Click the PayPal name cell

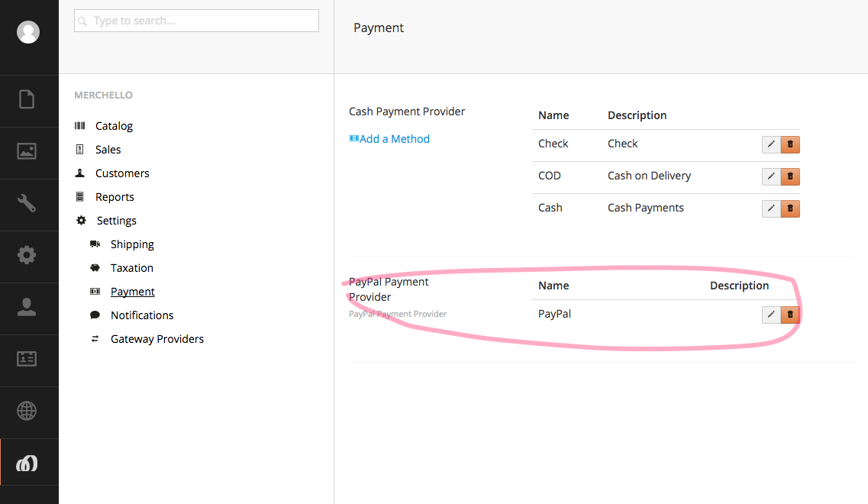coord(555,314)
